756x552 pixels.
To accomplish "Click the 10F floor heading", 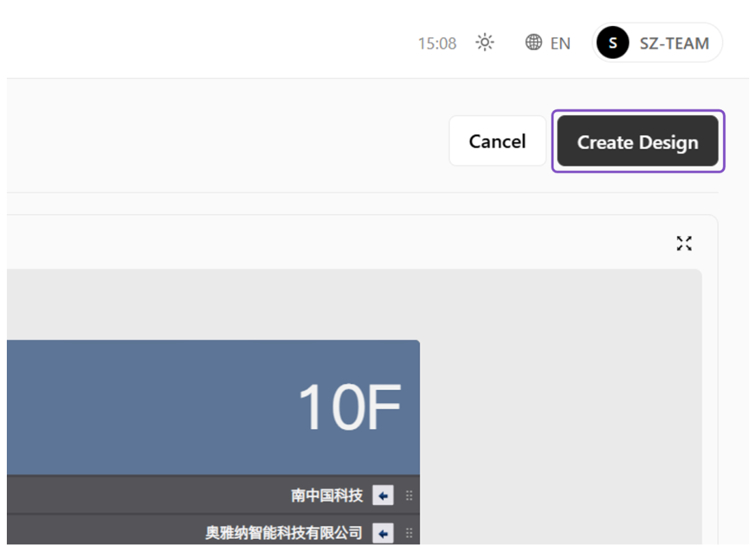I will point(350,408).
